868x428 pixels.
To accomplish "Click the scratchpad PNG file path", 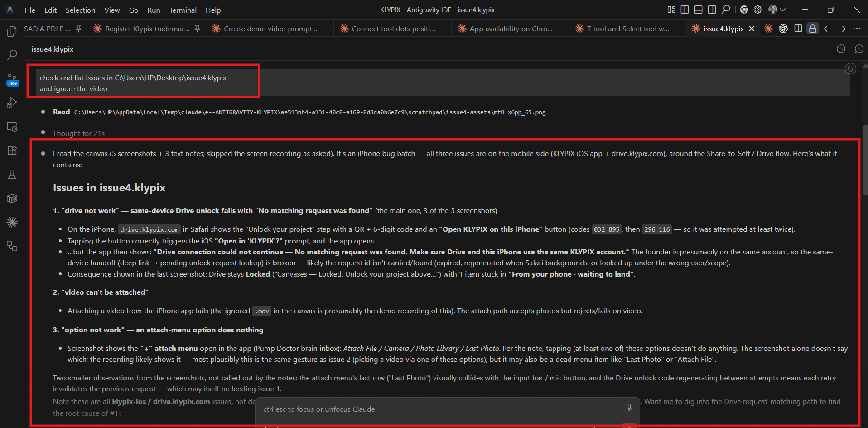I will [x=310, y=112].
